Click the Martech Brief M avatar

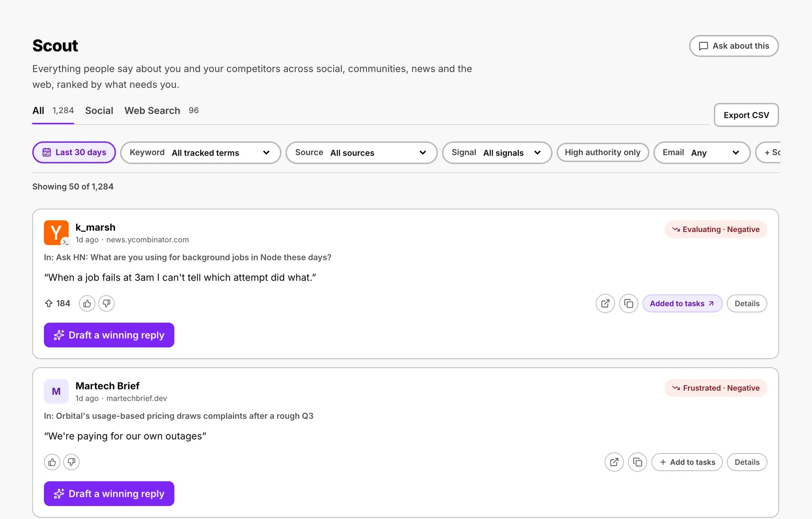(56, 391)
